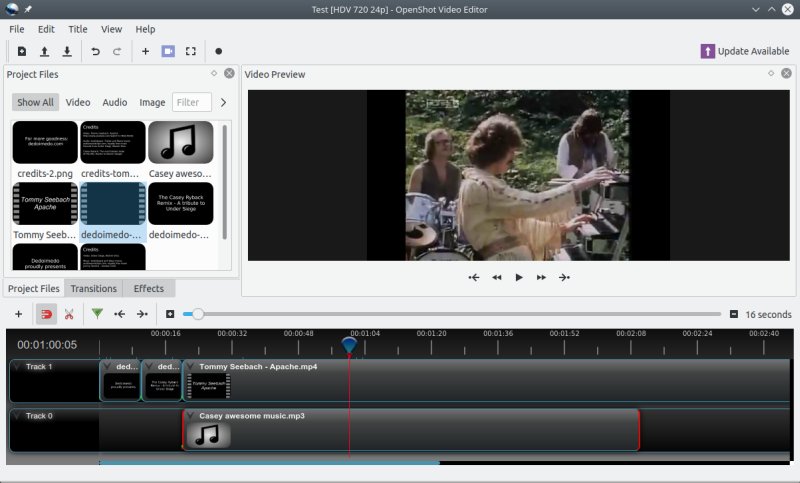Toggle the highlighted video preview toolbar button

168,51
